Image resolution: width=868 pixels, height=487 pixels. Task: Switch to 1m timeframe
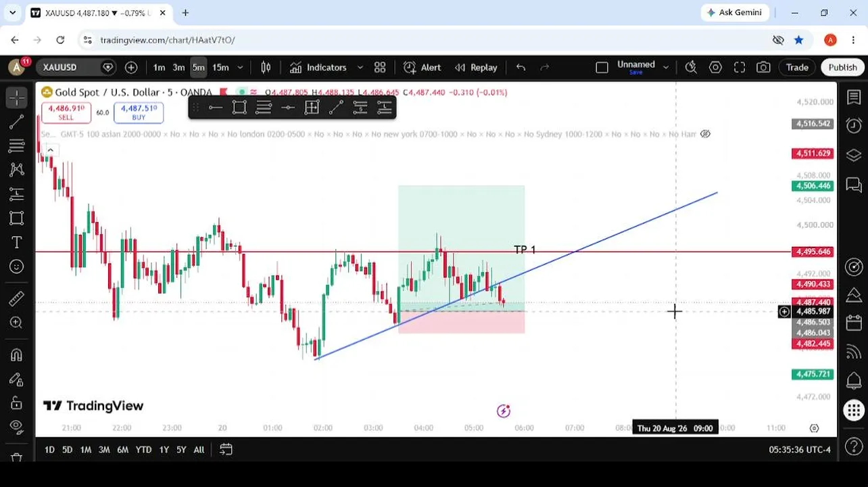[x=159, y=67]
